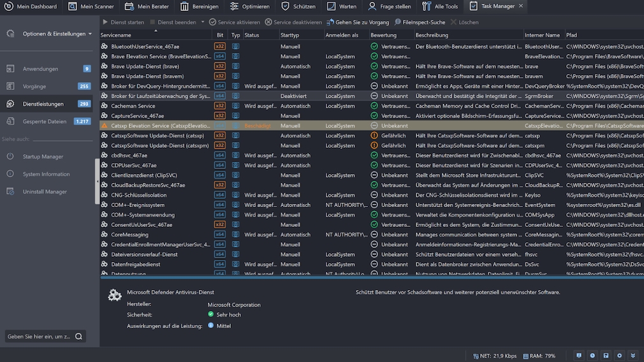Sort the list by the Bewertung column
The image size is (644, 362).
point(384,35)
